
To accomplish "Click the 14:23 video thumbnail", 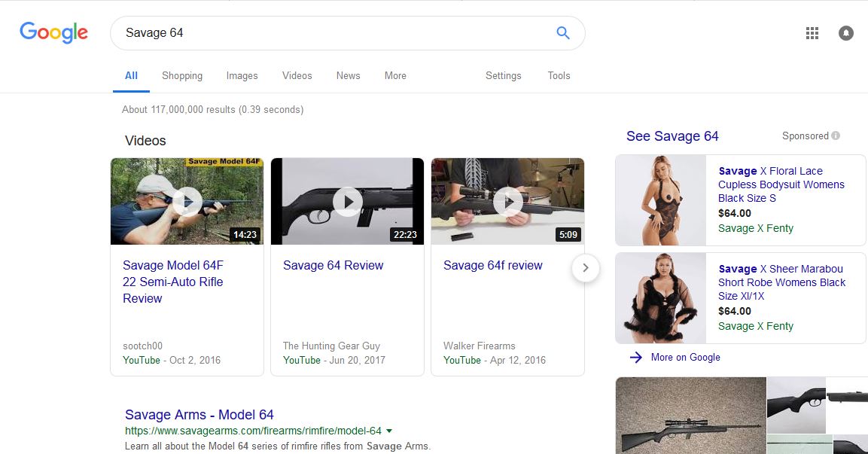I will [187, 202].
